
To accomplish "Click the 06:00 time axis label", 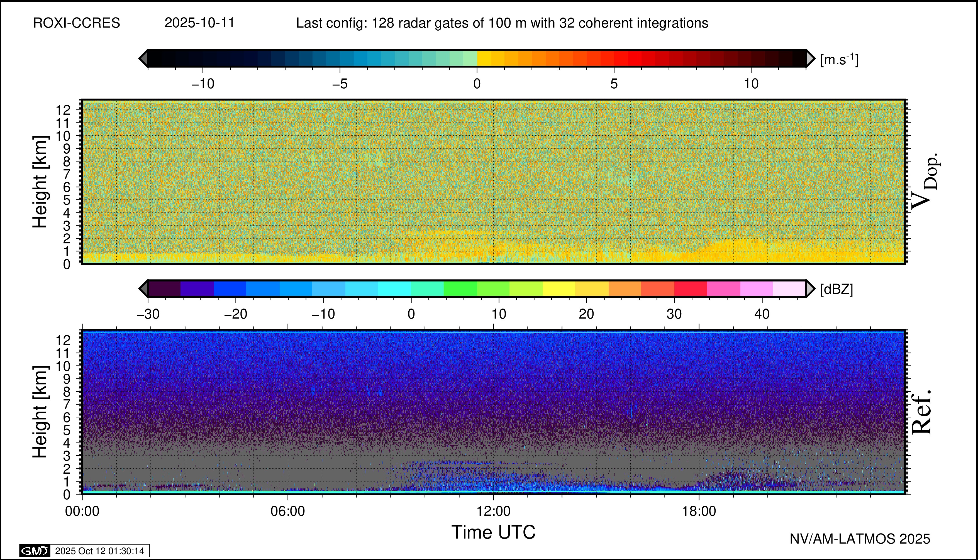I will [x=288, y=511].
